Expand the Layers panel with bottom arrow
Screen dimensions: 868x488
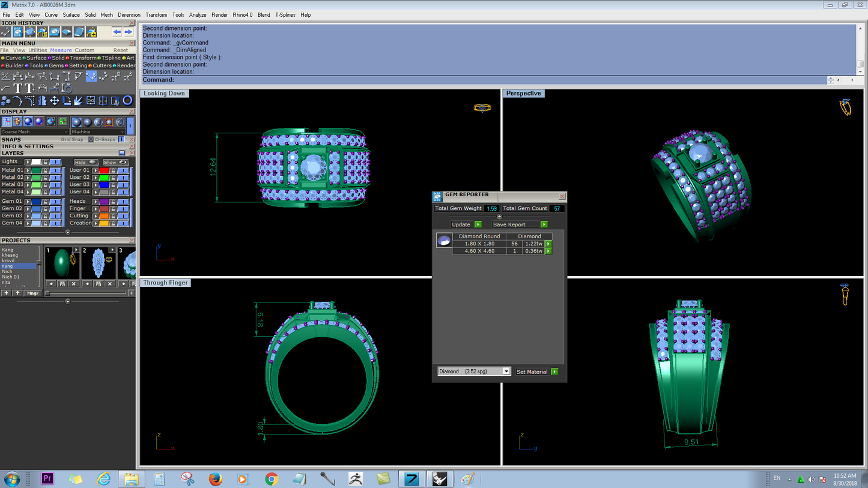tap(67, 232)
